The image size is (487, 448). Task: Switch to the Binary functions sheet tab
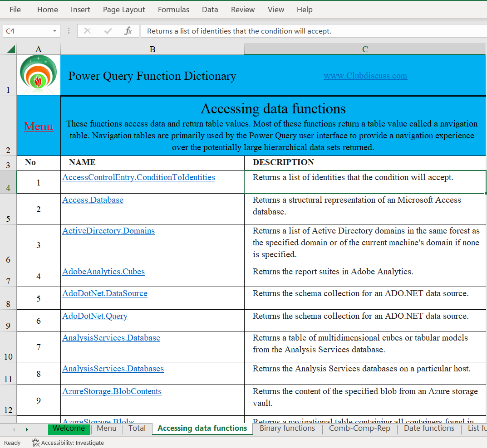pyautogui.click(x=287, y=428)
